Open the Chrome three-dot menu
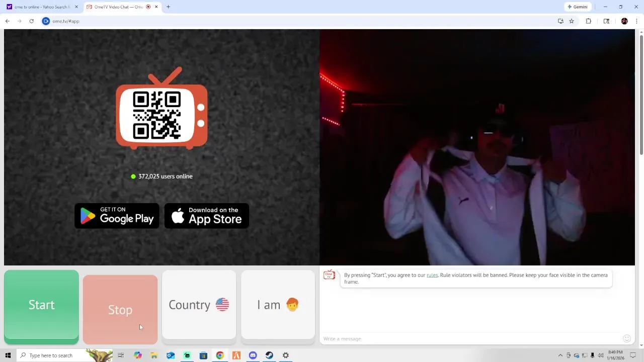This screenshot has height=362, width=644. (x=636, y=21)
